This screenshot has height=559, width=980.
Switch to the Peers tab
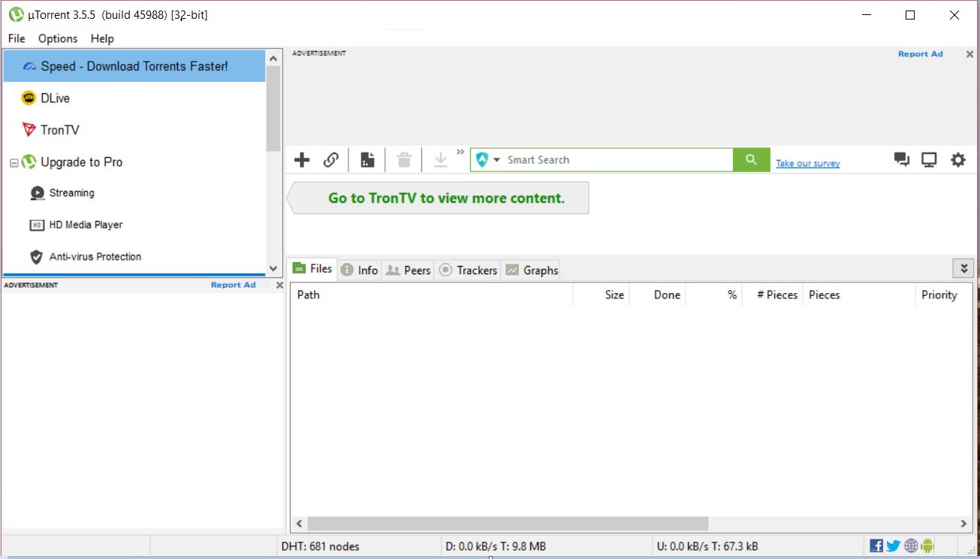click(408, 270)
